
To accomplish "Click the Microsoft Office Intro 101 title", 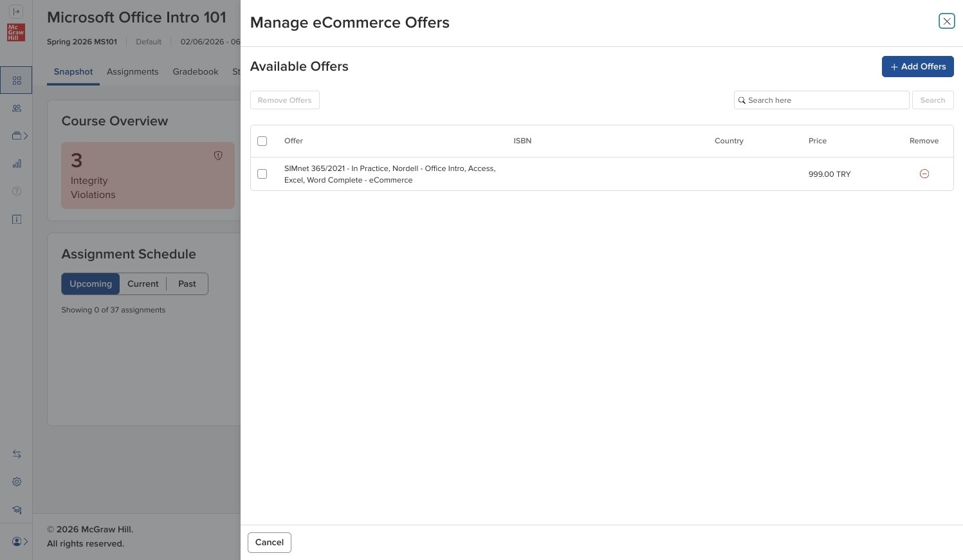I will [x=136, y=17].
